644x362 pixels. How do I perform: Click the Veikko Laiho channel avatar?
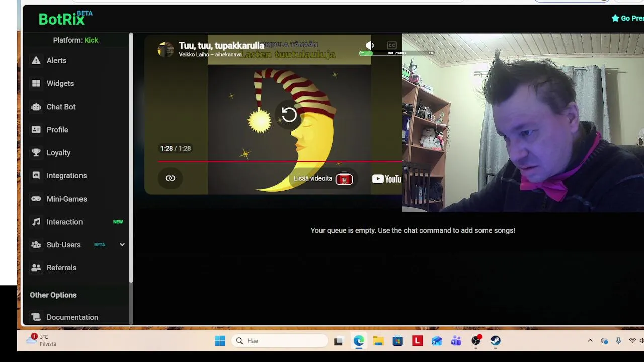pyautogui.click(x=166, y=49)
